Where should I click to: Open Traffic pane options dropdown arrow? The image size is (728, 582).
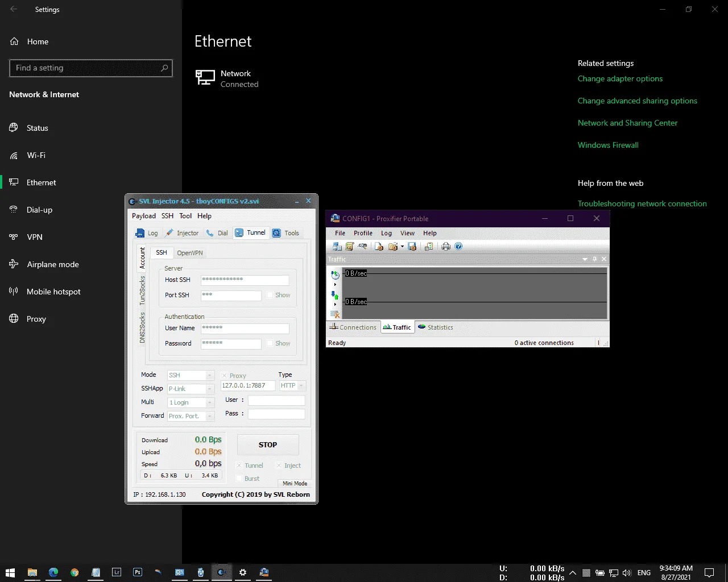point(585,259)
